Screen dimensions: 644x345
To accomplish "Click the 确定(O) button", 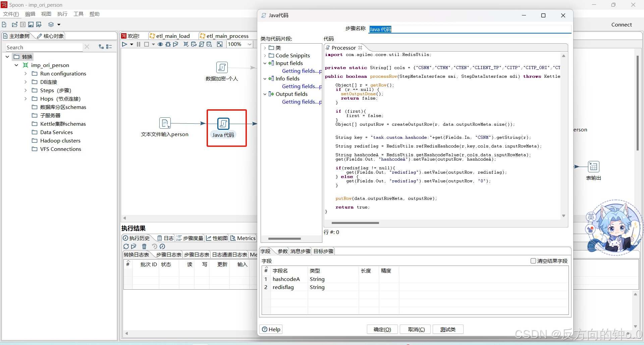I will pos(382,329).
